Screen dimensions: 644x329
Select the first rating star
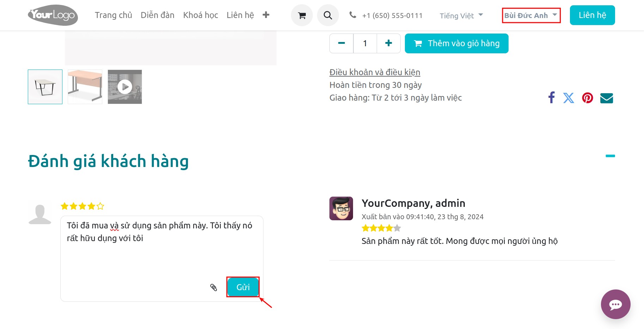65,206
